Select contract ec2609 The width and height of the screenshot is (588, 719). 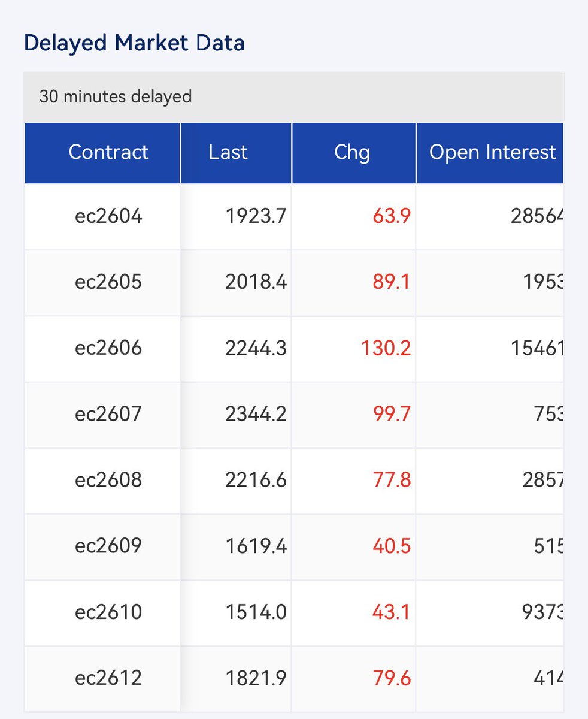[108, 546]
